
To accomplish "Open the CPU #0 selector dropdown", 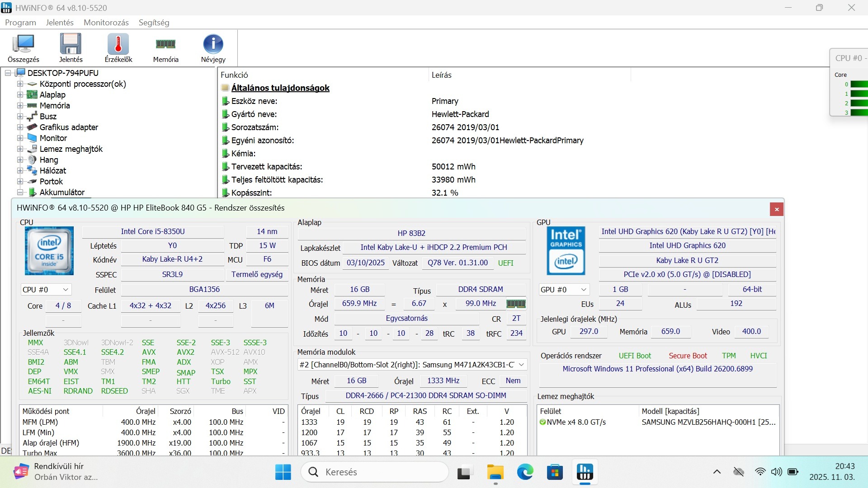I will pyautogui.click(x=46, y=290).
